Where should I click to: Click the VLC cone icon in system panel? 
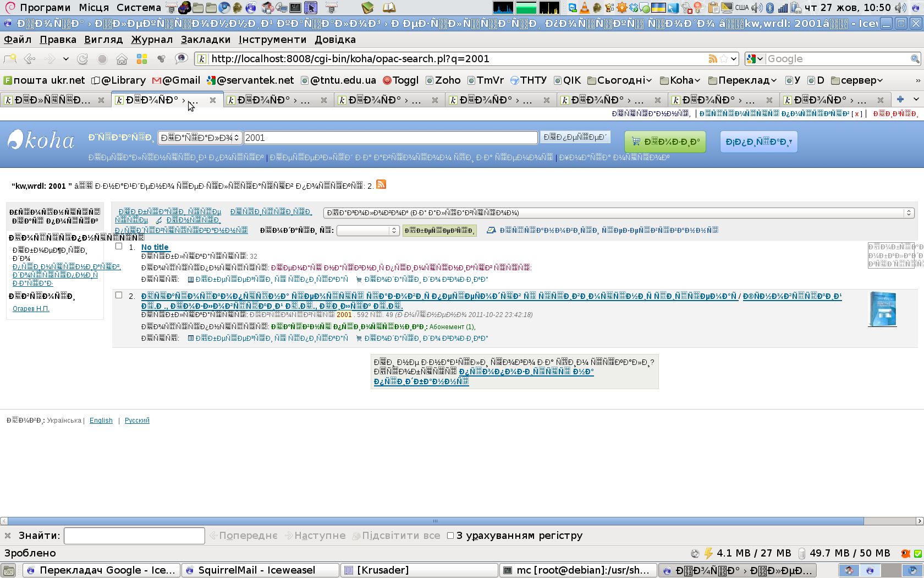click(584, 8)
